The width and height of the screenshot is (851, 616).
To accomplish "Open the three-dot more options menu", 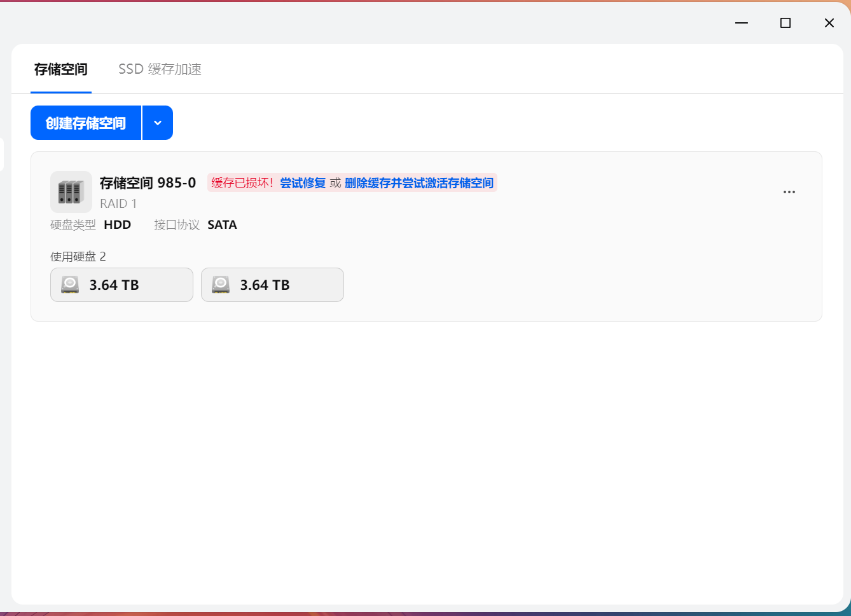I will pyautogui.click(x=789, y=192).
